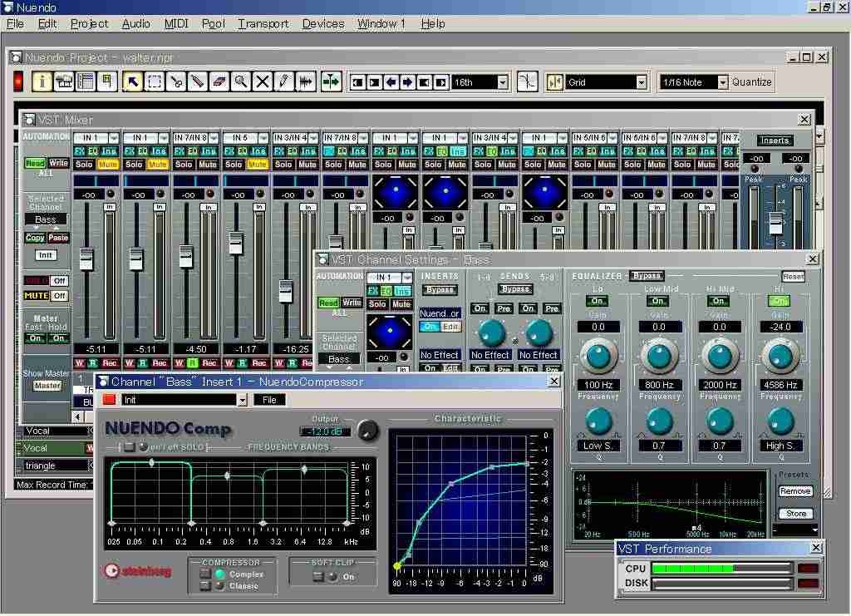Click the Hi gain value field showing -24.0

(780, 327)
